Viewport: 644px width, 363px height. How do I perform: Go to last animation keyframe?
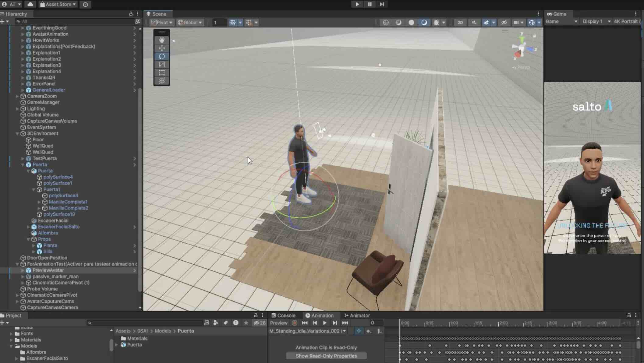(x=345, y=323)
